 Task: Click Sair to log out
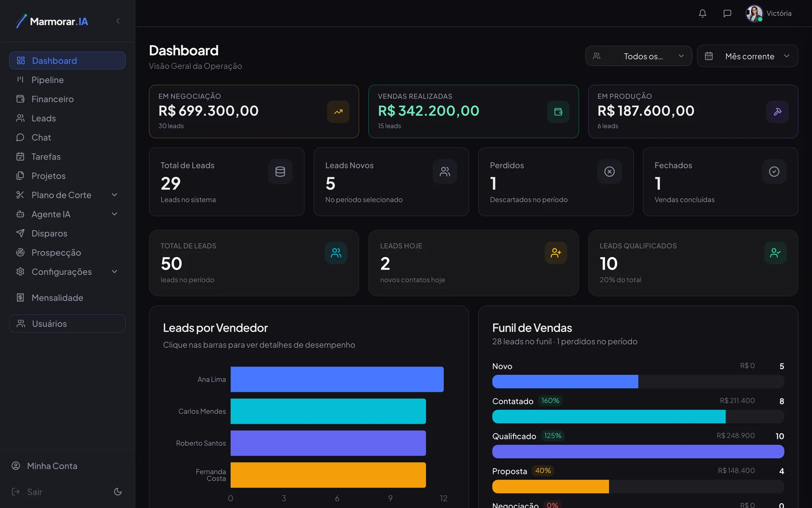[27, 492]
